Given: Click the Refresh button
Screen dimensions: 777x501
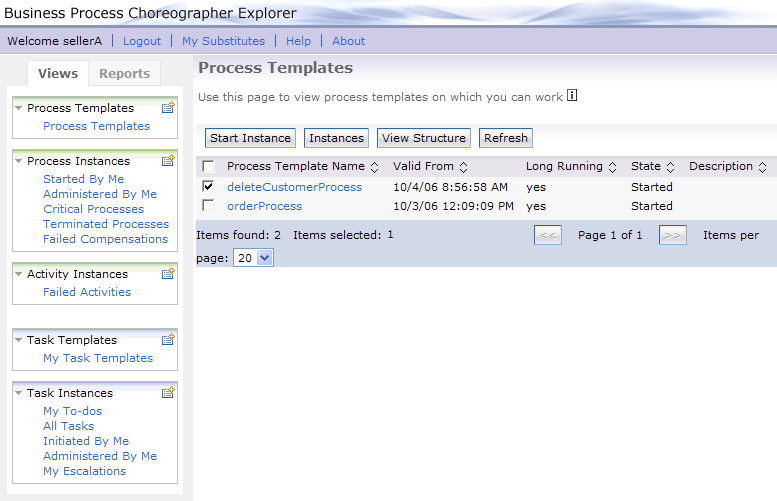Looking at the screenshot, I should tap(506, 138).
